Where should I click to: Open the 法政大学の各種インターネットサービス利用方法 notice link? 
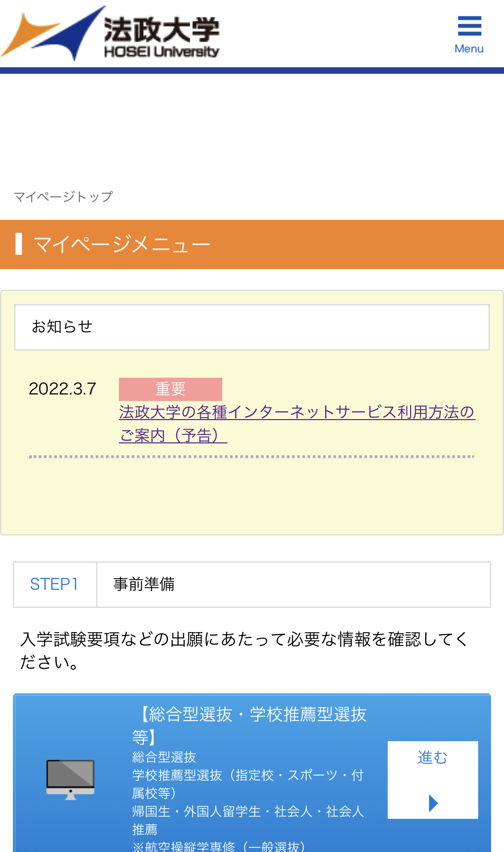pyautogui.click(x=297, y=413)
